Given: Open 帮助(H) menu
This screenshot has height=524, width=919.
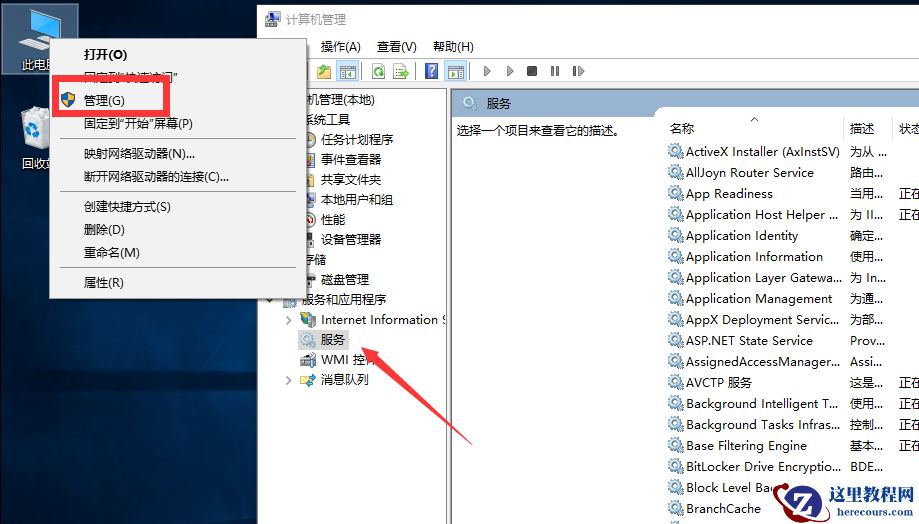Looking at the screenshot, I should 453,47.
